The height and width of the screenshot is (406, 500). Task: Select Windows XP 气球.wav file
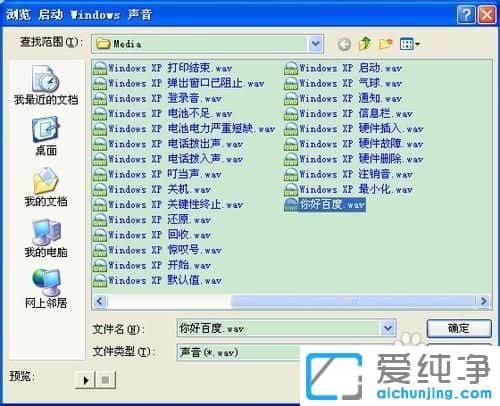coord(343,83)
